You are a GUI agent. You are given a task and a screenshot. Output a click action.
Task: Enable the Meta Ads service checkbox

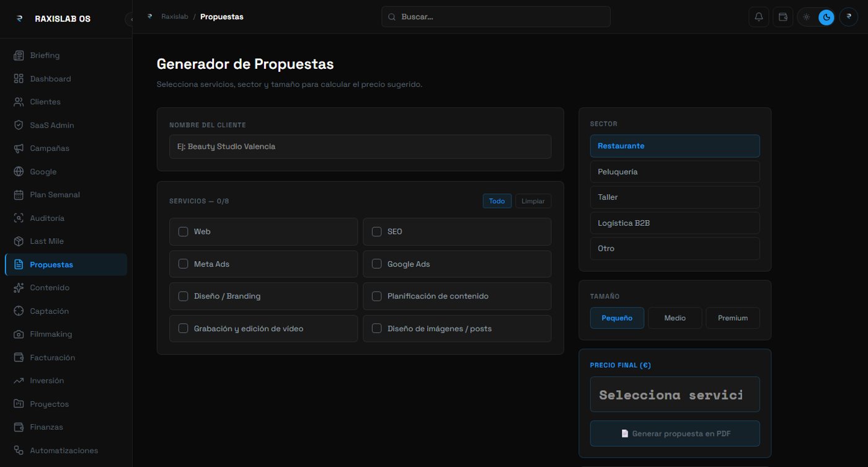[x=184, y=264]
